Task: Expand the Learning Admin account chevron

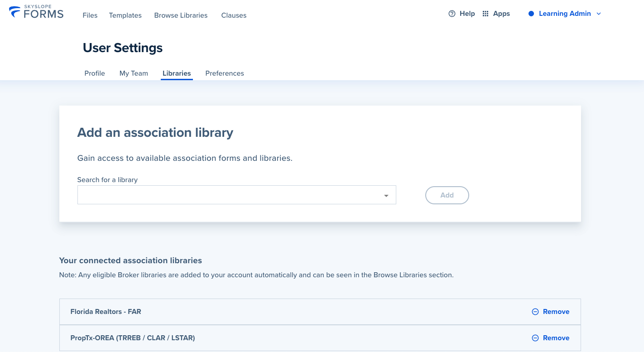Action: click(x=599, y=14)
